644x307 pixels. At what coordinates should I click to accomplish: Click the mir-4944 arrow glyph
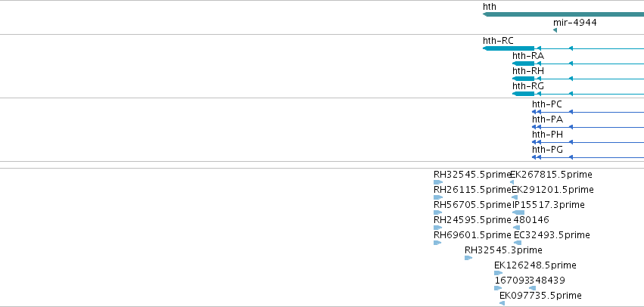[x=555, y=30]
